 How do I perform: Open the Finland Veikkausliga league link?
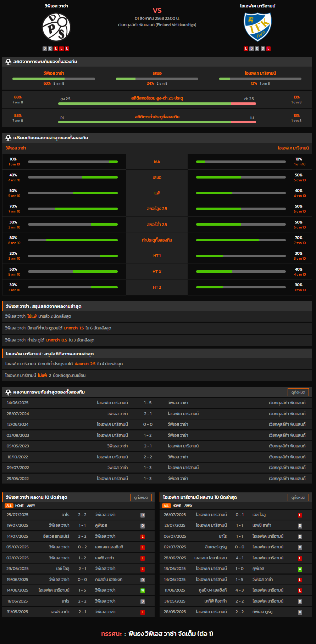coord(157,25)
